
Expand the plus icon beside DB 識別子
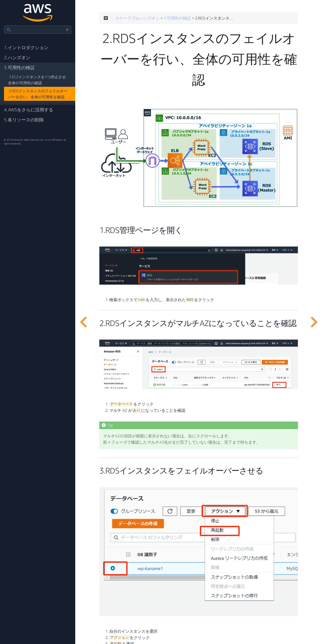(128, 554)
